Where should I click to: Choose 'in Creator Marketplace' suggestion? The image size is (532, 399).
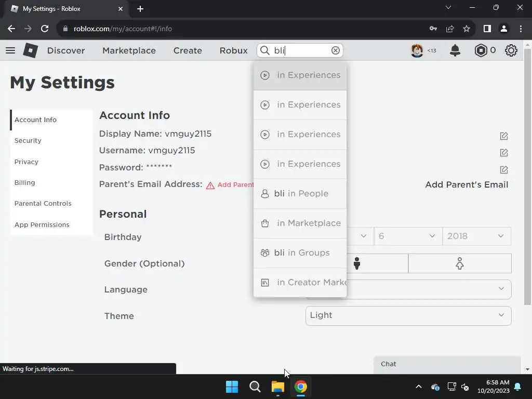(300, 282)
